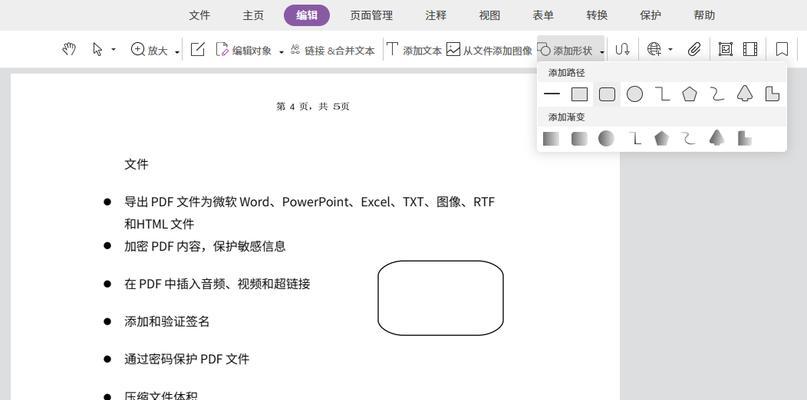
Task: Click the bookmark icon
Action: click(782, 49)
